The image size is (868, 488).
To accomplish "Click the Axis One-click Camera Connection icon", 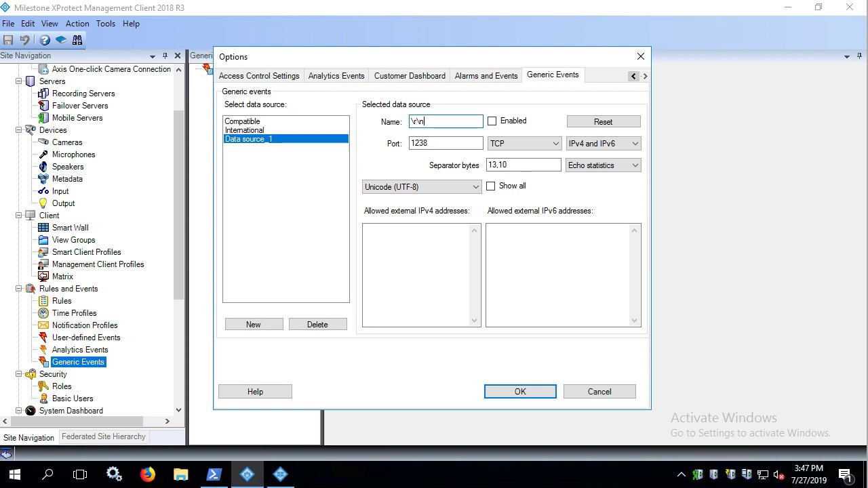I will point(43,69).
